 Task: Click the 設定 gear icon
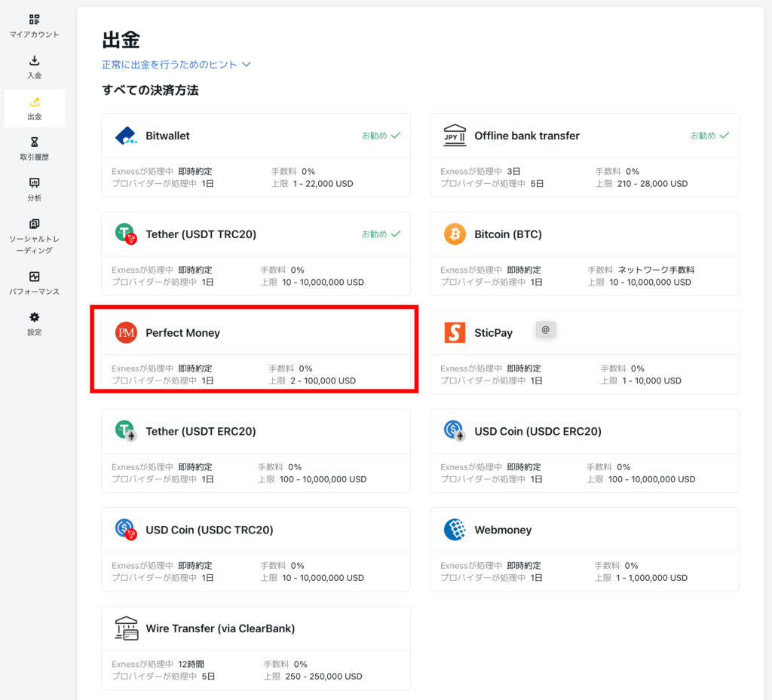click(34, 317)
